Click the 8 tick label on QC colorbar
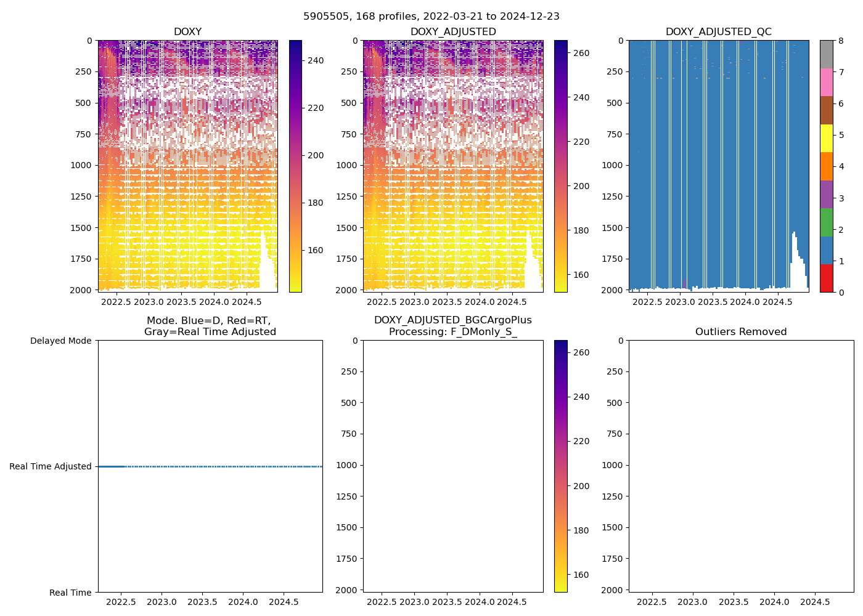Viewport: 863px width, 616px height. 841,41
